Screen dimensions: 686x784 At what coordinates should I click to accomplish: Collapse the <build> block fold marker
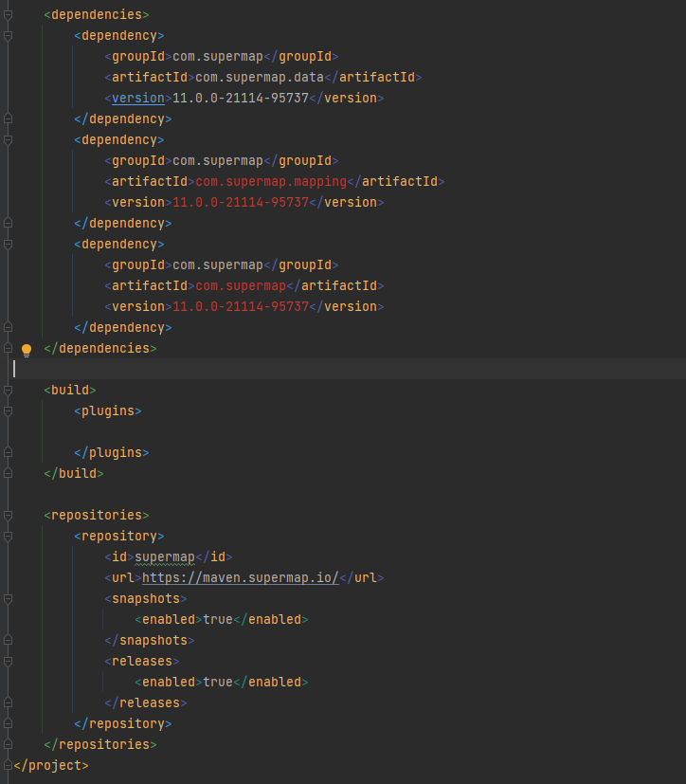click(8, 390)
